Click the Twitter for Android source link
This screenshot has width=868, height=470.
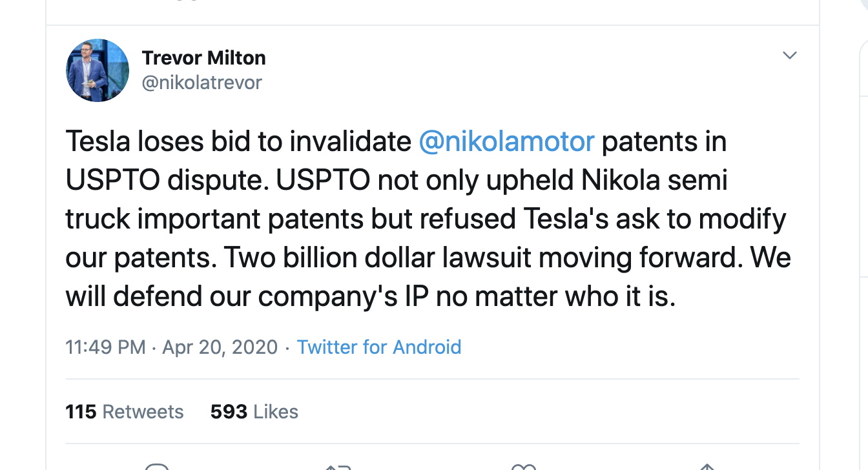(379, 347)
